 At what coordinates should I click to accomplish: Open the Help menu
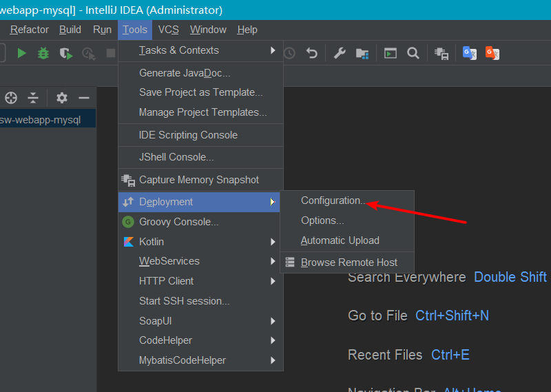[x=247, y=30]
